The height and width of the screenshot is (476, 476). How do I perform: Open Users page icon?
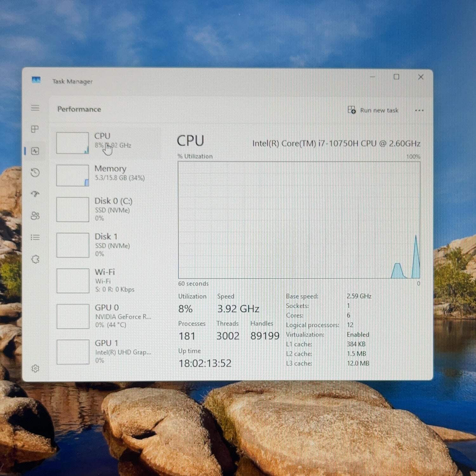tap(35, 216)
